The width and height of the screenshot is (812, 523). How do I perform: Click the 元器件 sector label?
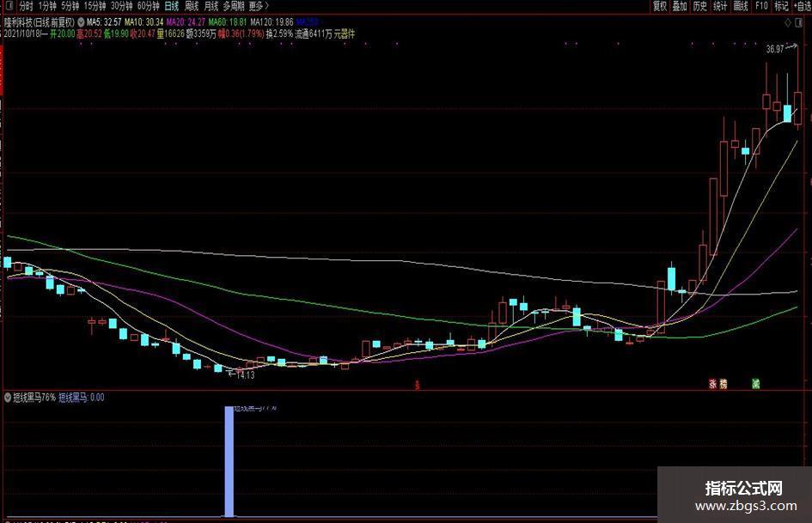pos(345,33)
